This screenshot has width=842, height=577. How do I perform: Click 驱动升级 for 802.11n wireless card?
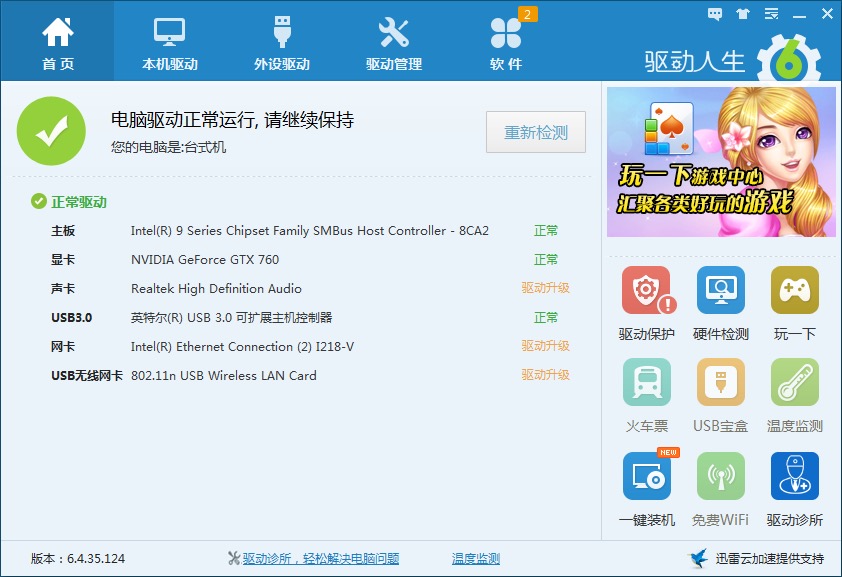[545, 375]
